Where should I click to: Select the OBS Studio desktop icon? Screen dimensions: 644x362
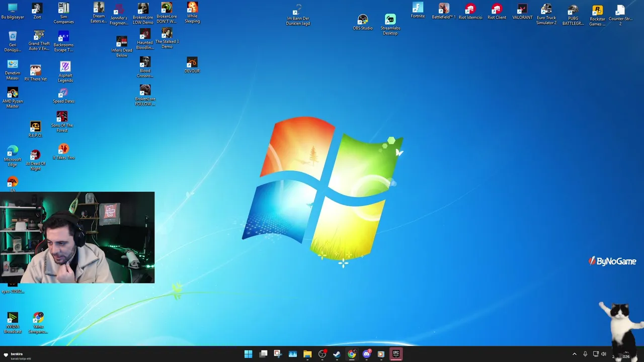363,23
